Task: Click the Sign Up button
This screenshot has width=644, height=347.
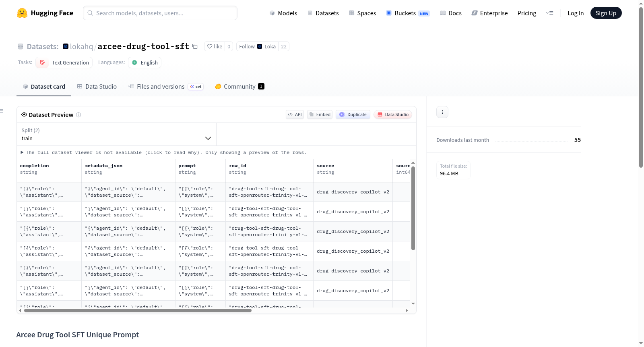Action: point(606,13)
